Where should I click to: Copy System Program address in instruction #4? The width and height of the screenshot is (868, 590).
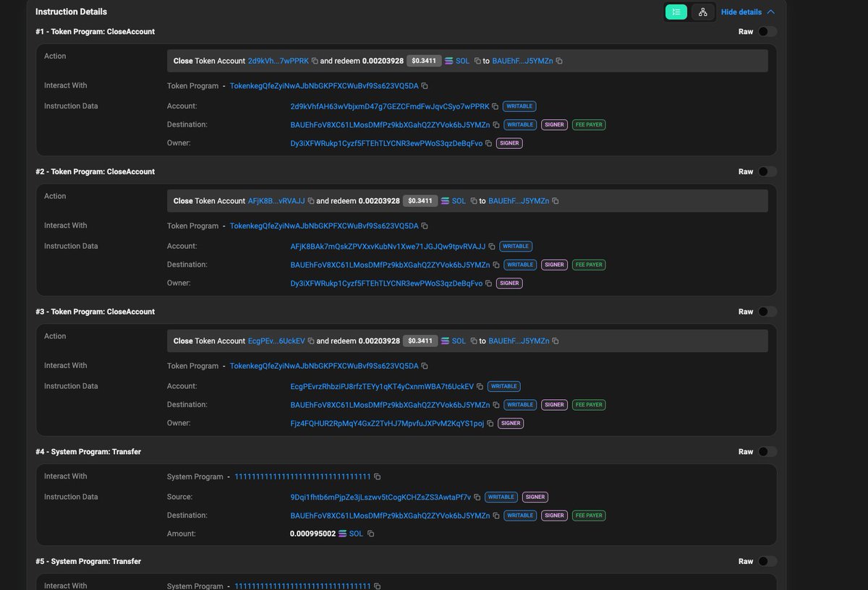[377, 477]
